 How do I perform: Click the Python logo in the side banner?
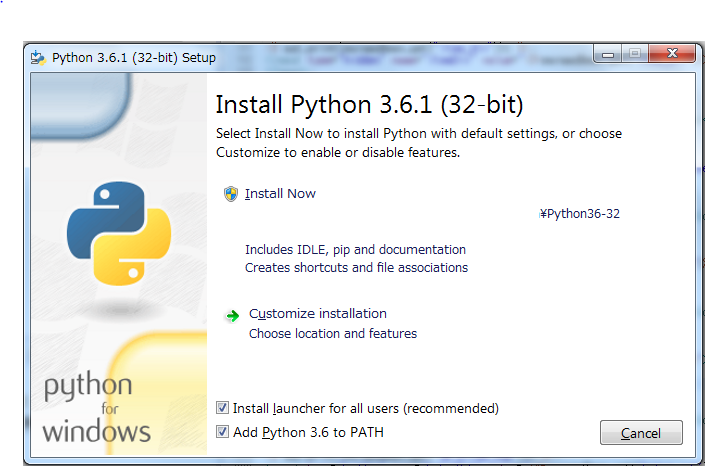[119, 233]
